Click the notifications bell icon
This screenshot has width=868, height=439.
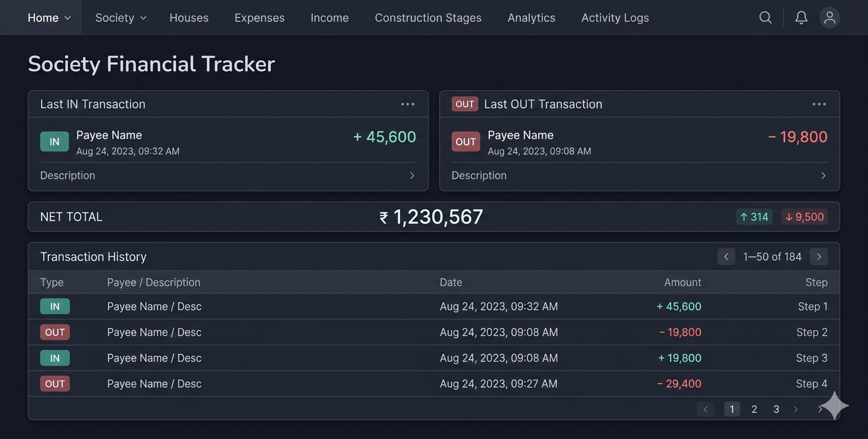(801, 17)
